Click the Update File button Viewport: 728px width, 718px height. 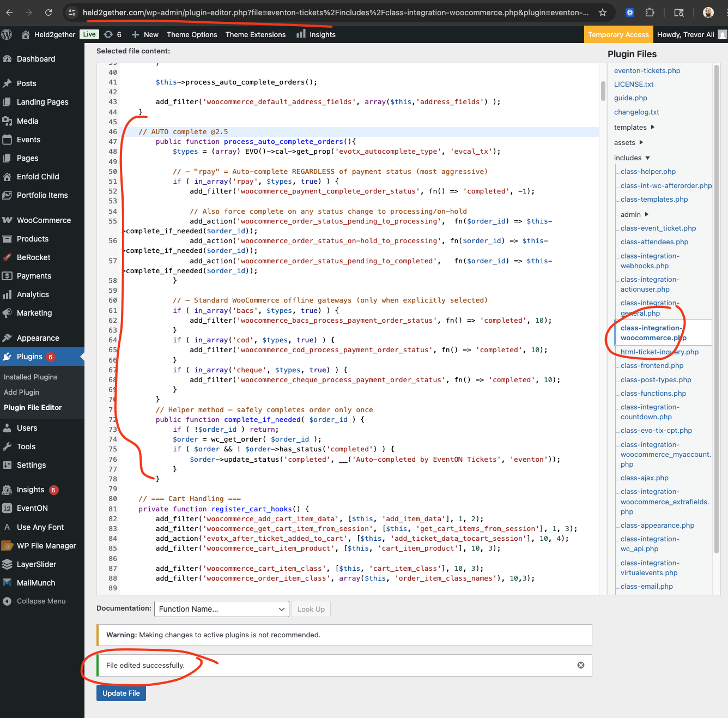121,693
